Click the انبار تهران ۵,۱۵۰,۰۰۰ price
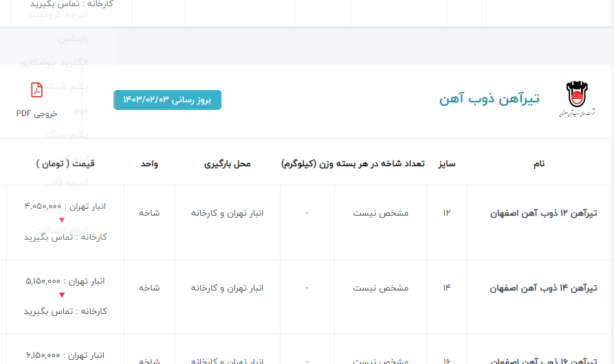The height and width of the screenshot is (364, 614). coord(65,281)
